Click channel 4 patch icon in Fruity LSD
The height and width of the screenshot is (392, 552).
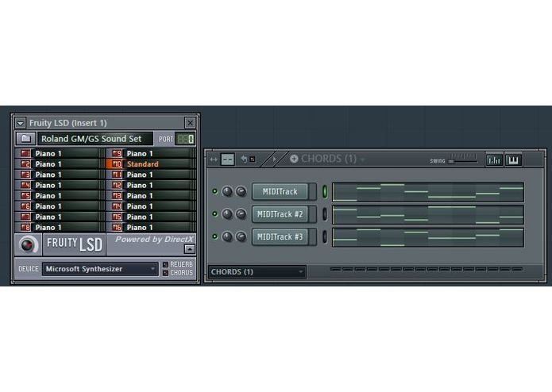click(x=25, y=185)
